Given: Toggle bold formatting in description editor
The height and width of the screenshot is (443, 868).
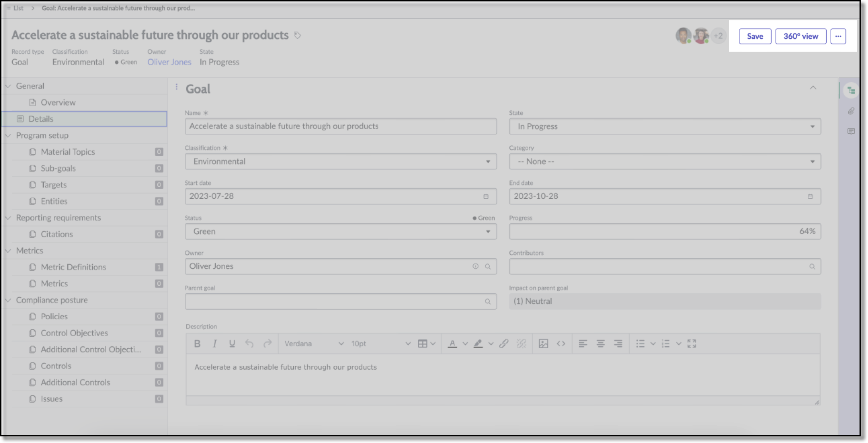Looking at the screenshot, I should click(x=197, y=343).
